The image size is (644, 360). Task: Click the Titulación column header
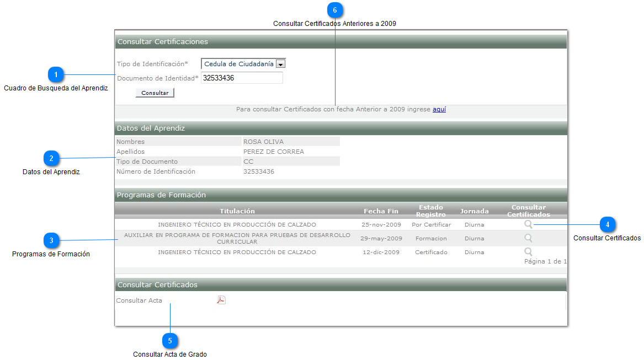coord(237,211)
